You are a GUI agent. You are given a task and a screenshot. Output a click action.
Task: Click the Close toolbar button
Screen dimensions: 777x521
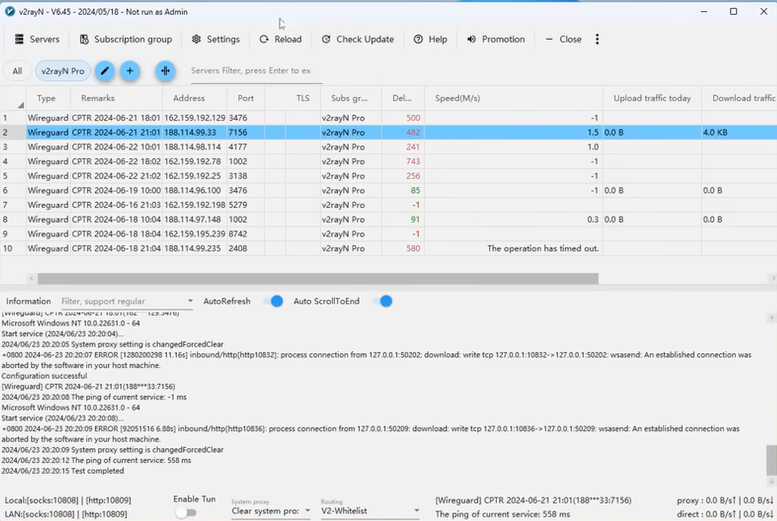(x=563, y=39)
